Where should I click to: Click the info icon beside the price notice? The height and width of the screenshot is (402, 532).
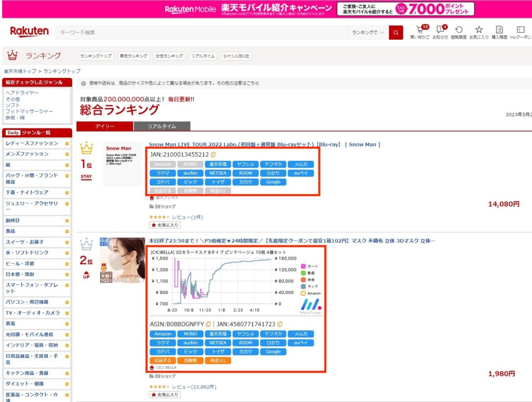coord(84,83)
